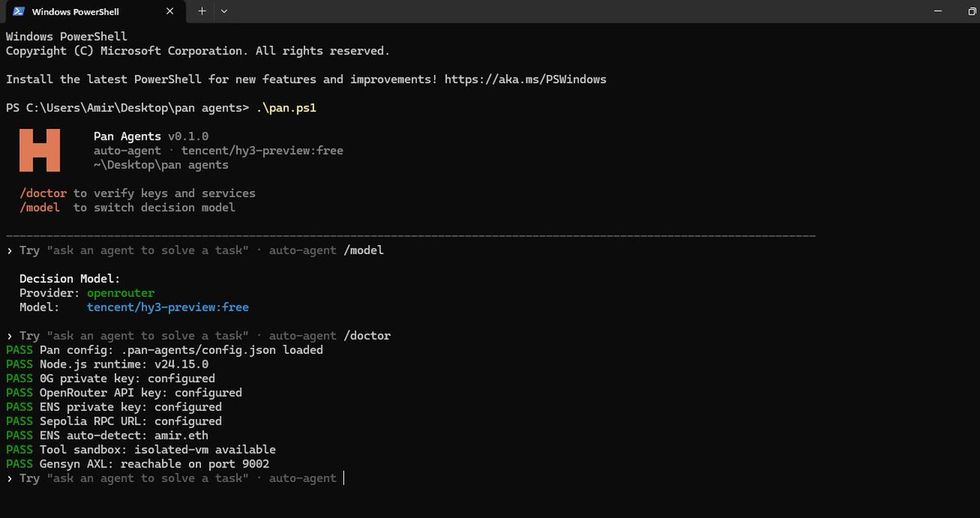Viewport: 980px width, 518px height.
Task: Click the Decision Model heading
Action: click(x=70, y=279)
